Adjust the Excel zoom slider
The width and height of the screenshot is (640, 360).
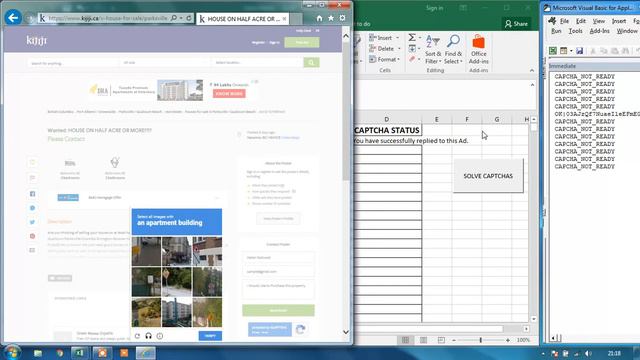(480, 340)
